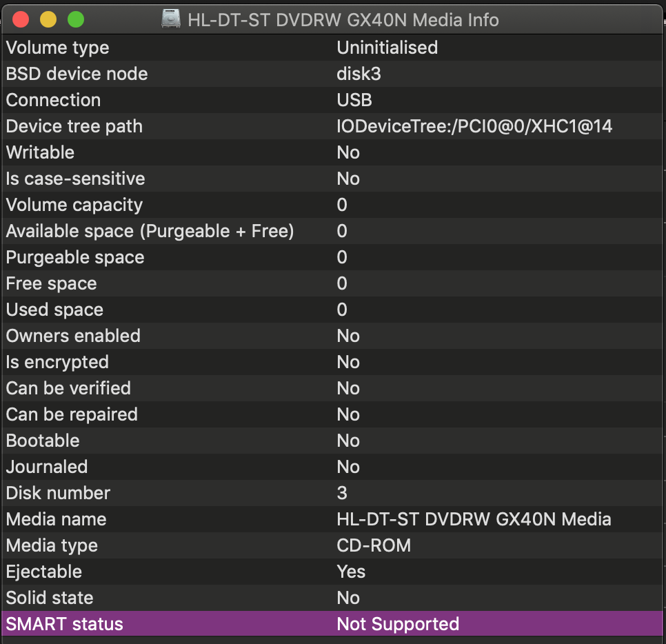
Task: Select the 'Purgeable space' label
Action: click(x=75, y=257)
